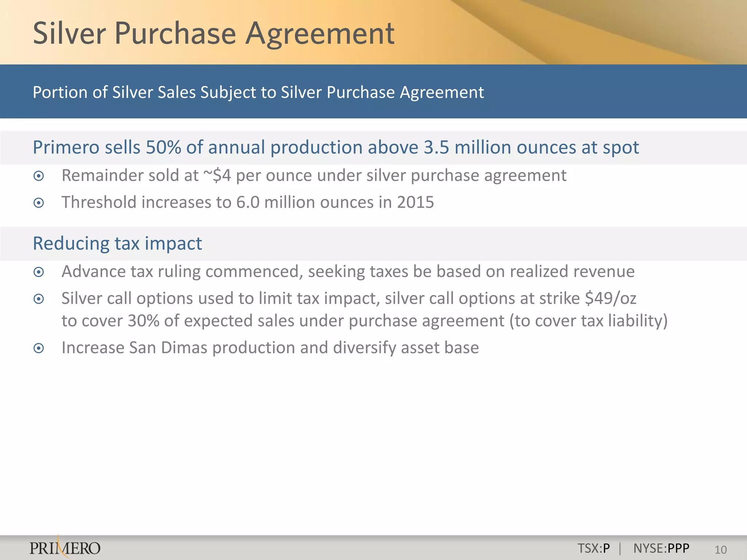Select 'Silver call options used to limit tax impact' line
The height and width of the screenshot is (560, 747).
click(349, 298)
